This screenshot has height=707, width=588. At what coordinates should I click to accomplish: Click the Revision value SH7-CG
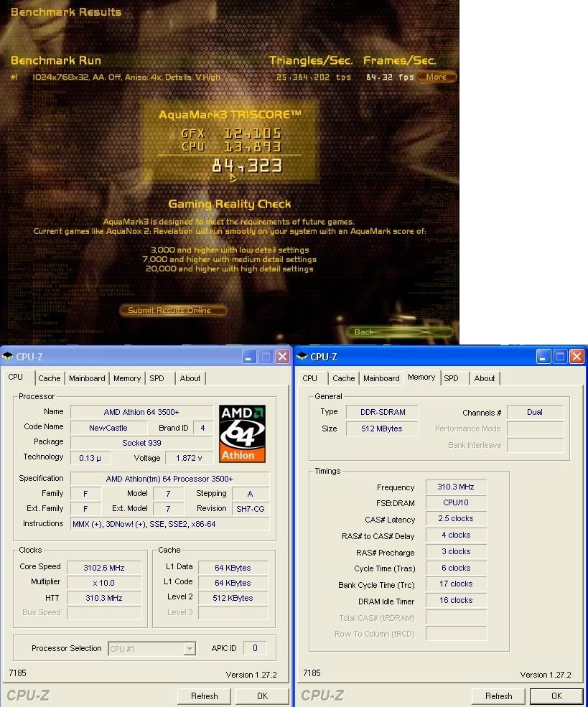tap(251, 509)
